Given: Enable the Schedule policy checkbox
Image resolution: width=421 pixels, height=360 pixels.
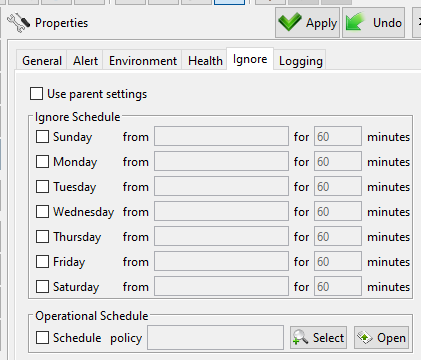Looking at the screenshot, I should point(42,338).
